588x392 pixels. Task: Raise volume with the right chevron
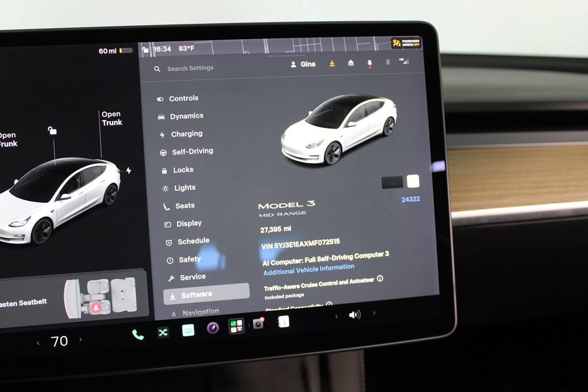(374, 313)
